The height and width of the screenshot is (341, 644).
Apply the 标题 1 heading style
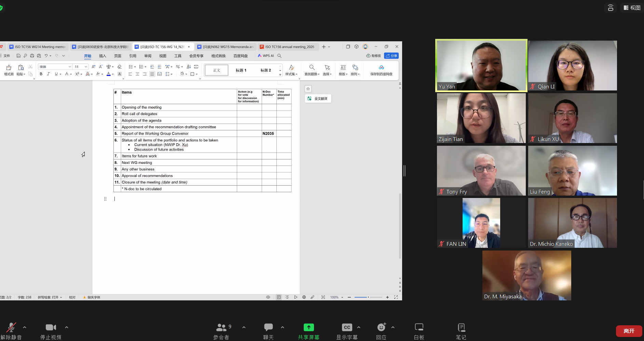point(241,70)
